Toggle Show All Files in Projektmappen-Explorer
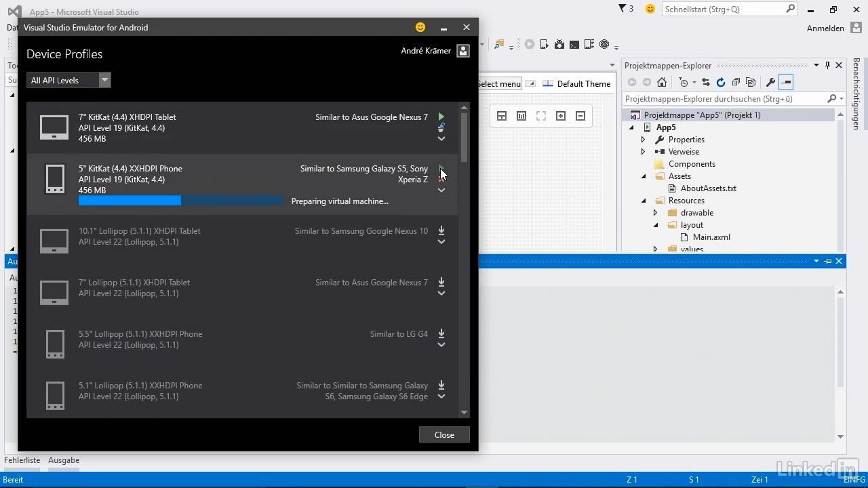The width and height of the screenshot is (868, 488). pos(750,82)
